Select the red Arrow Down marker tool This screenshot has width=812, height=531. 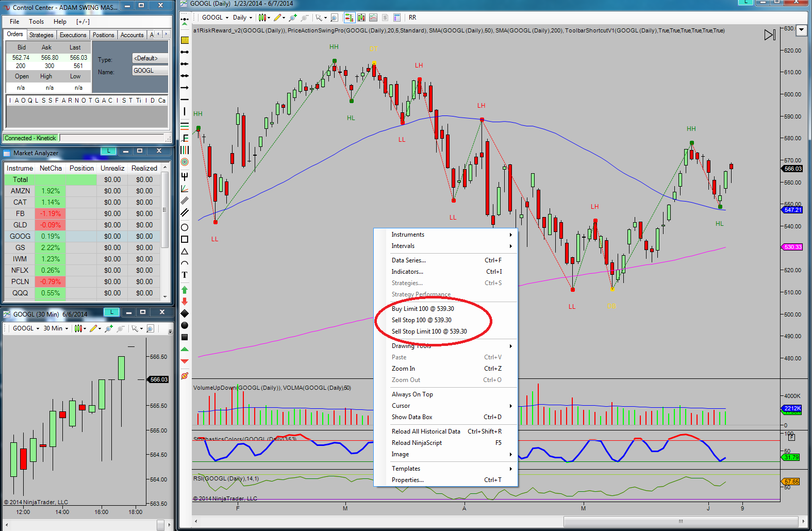(185, 301)
